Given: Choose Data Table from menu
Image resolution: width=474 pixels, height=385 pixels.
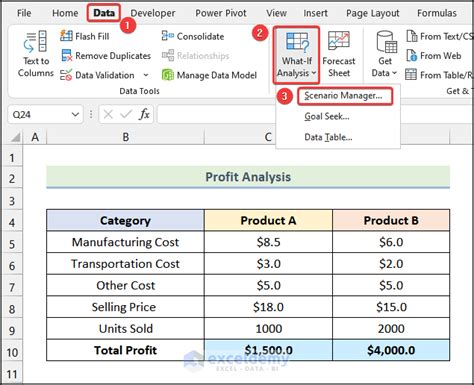Looking at the screenshot, I should [328, 137].
